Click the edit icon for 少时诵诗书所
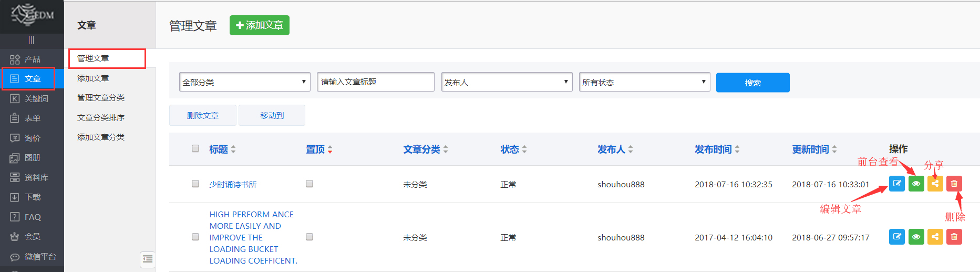The image size is (980, 272). pos(896,184)
